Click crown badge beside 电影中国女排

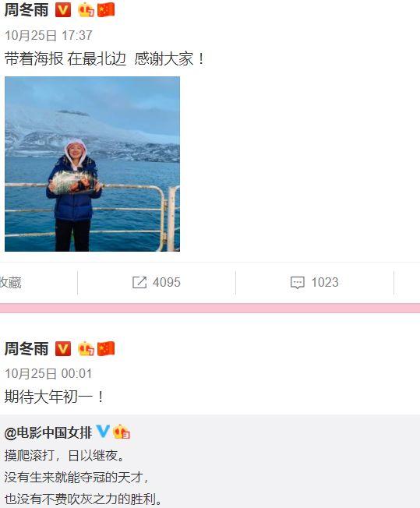(x=122, y=432)
